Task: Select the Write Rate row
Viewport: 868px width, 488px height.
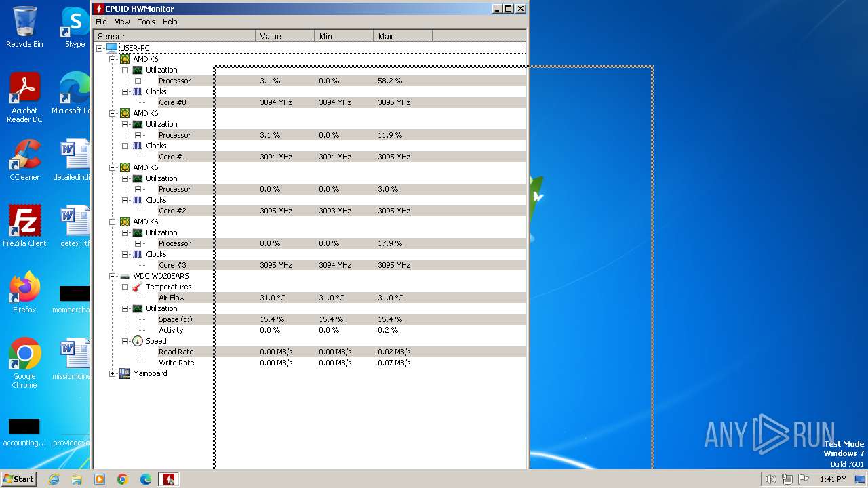Action: (342, 363)
